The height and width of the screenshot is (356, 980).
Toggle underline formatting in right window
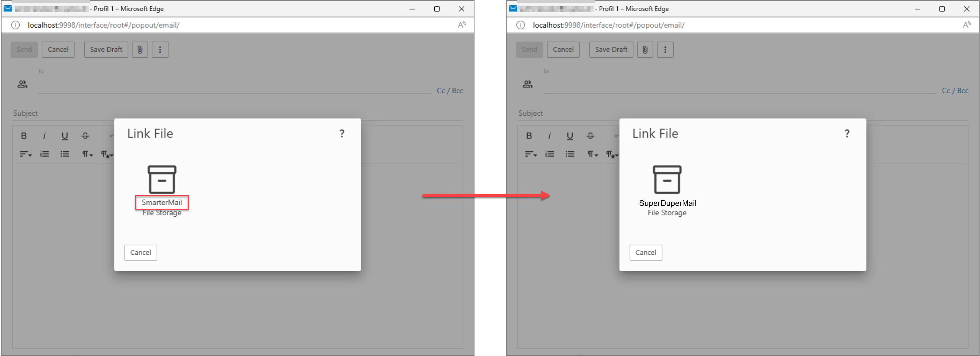(x=570, y=136)
